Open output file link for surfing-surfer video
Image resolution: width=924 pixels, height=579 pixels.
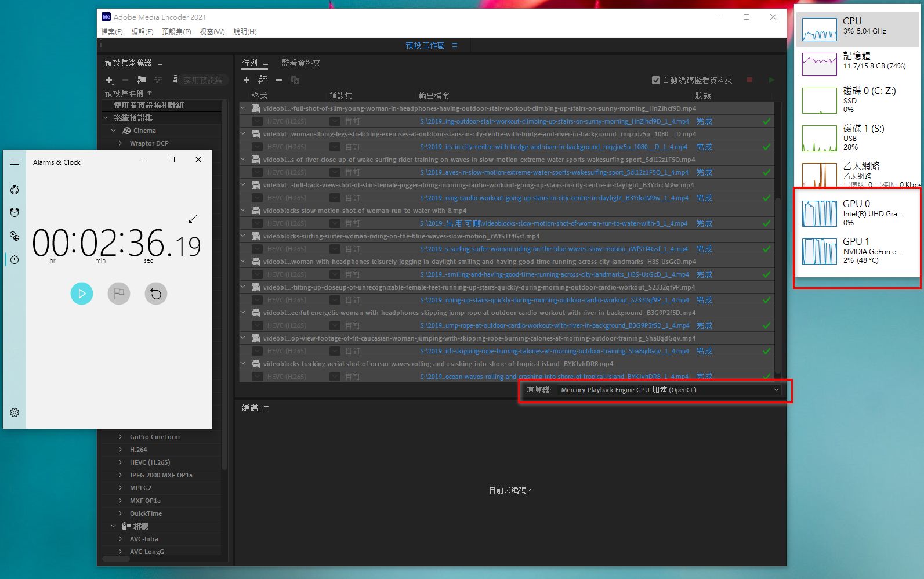(553, 249)
